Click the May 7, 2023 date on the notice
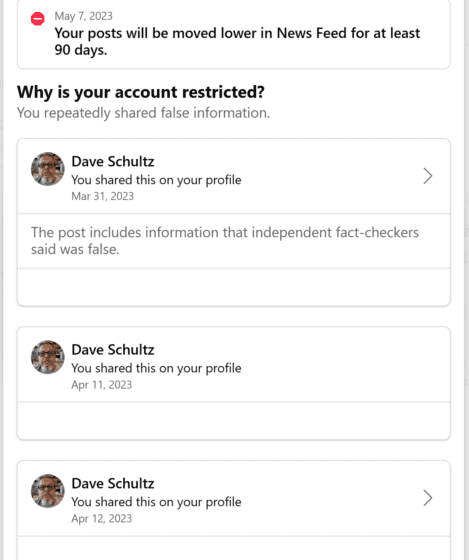The image size is (469, 560). (x=83, y=16)
